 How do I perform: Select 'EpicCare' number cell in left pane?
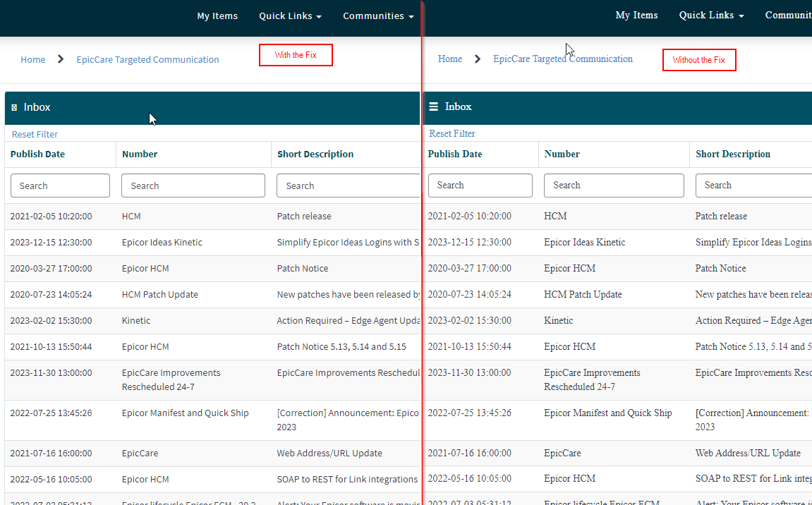coord(140,453)
